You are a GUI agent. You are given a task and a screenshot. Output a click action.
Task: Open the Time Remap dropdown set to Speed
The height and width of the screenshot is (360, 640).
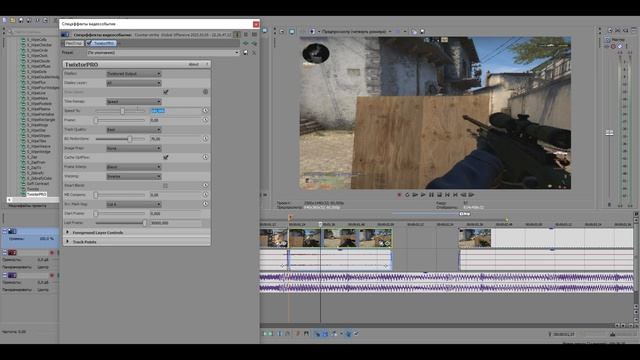point(134,102)
